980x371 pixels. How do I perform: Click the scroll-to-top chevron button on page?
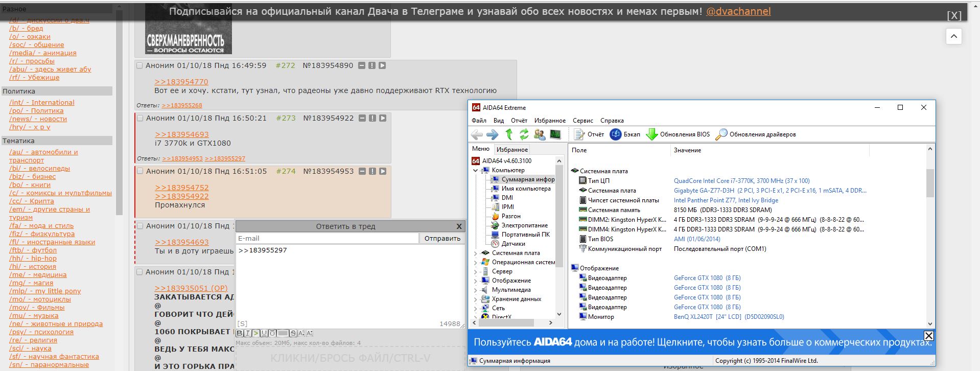(x=953, y=36)
